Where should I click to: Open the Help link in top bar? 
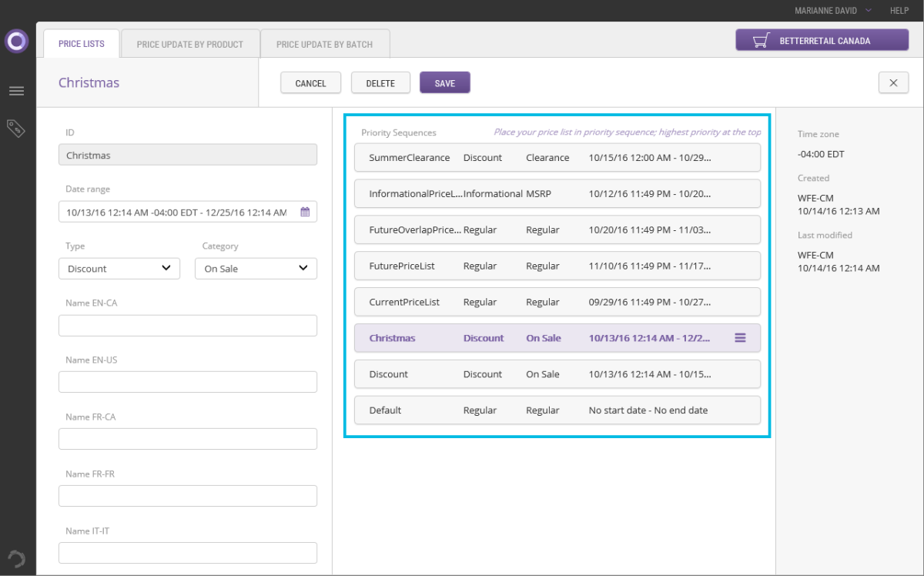899,11
